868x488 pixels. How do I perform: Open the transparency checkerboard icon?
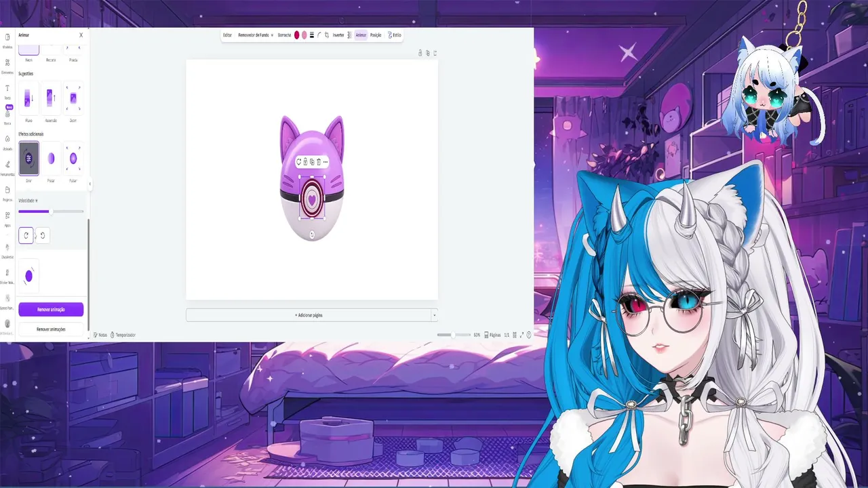tap(349, 35)
